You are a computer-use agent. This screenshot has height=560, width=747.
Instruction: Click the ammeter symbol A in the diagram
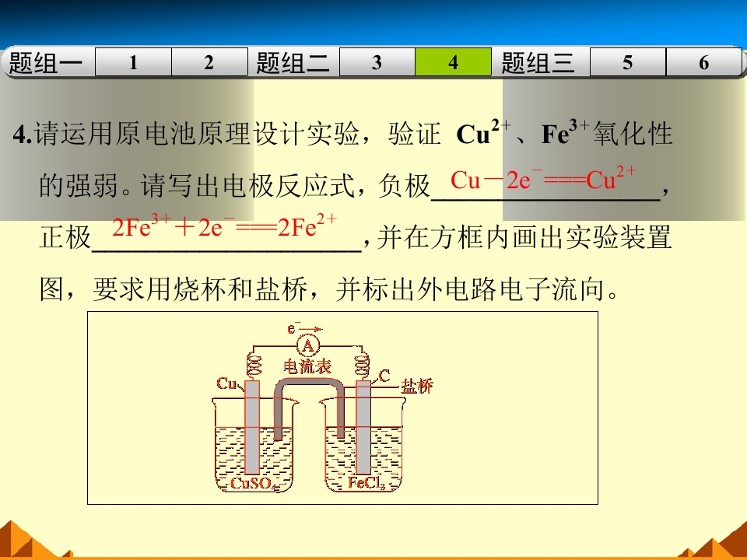[308, 345]
